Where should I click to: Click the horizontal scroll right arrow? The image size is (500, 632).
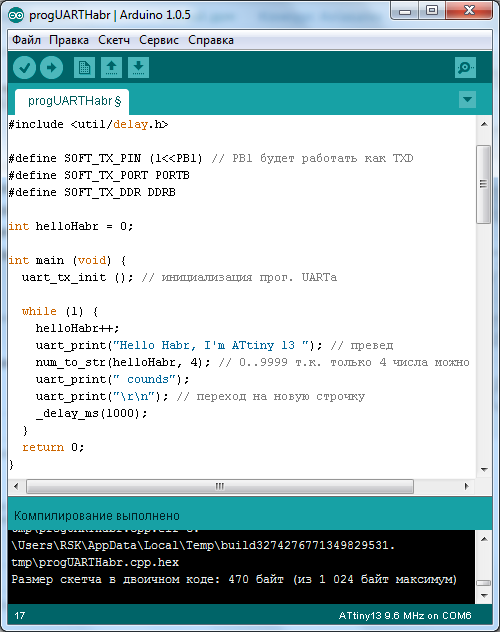pyautogui.click(x=467, y=486)
